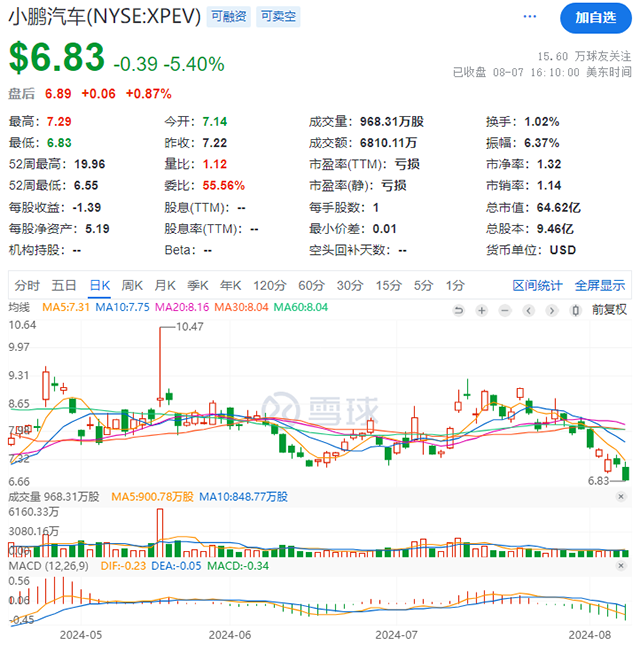Click the 可卖空 short-selling tag
The width and height of the screenshot is (640, 645).
click(x=278, y=16)
